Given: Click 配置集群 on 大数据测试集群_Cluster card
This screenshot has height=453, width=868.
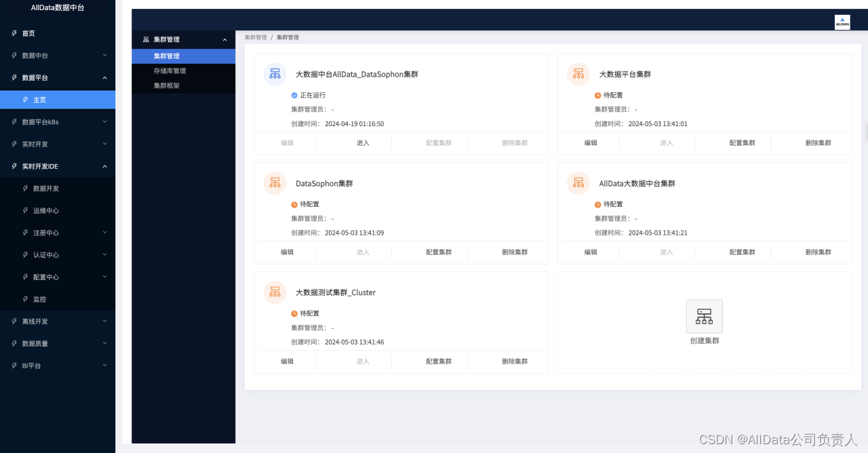Looking at the screenshot, I should click(x=439, y=361).
